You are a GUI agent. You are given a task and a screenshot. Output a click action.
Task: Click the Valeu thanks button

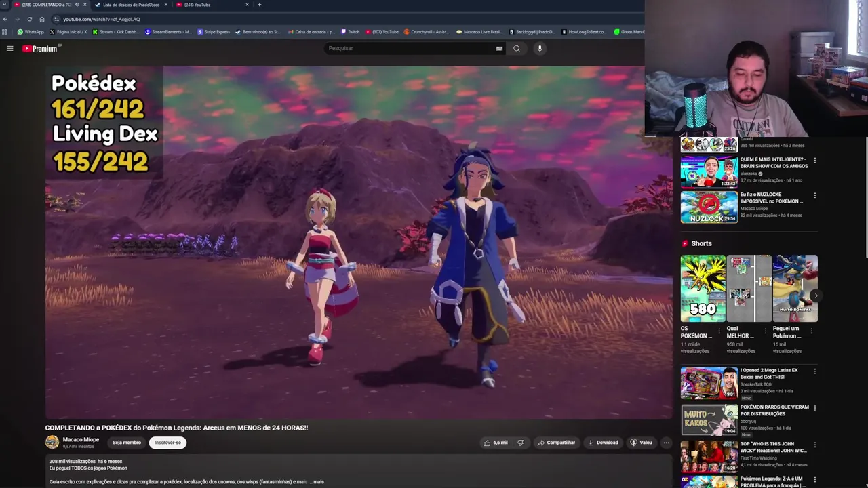(x=641, y=443)
